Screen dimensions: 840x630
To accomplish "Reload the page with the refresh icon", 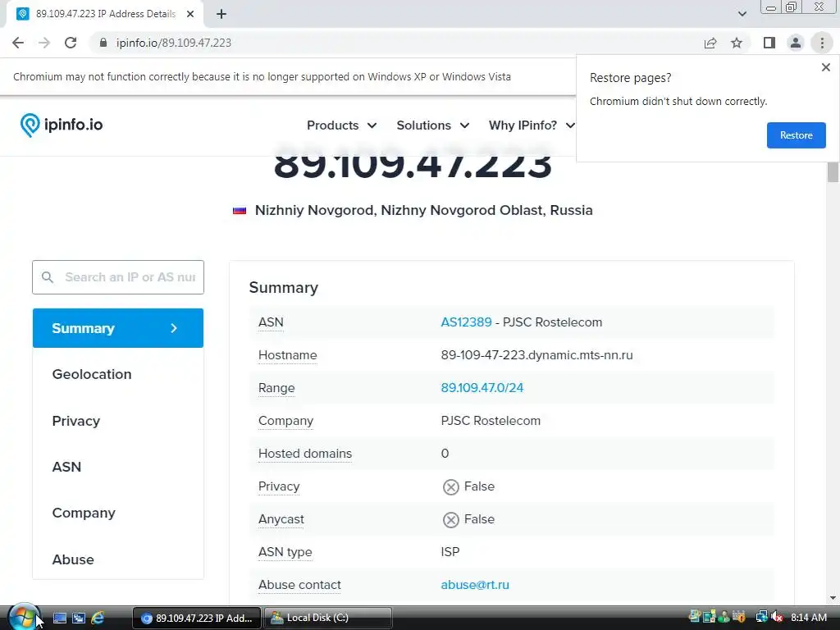I will pos(71,43).
